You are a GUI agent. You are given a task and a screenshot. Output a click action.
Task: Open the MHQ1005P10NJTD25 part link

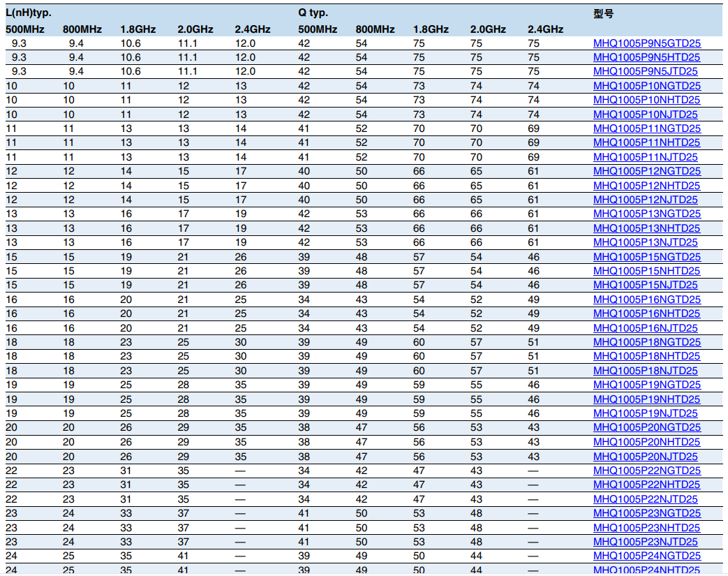pos(646,115)
